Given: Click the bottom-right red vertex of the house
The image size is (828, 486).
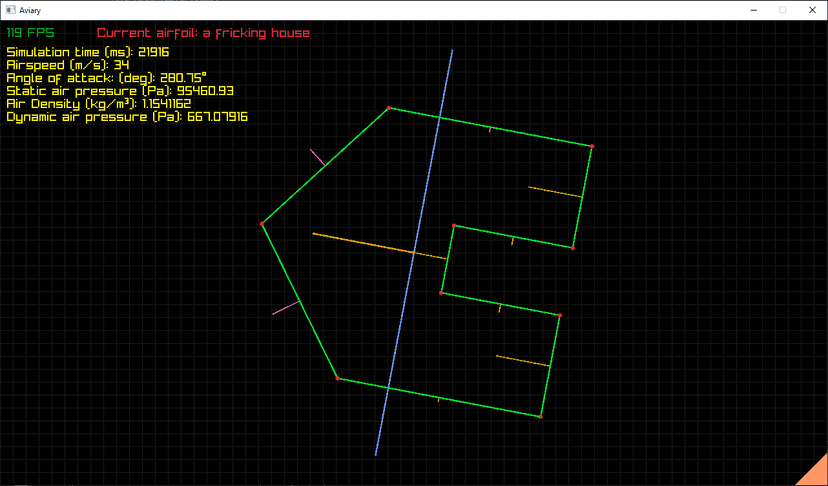Looking at the screenshot, I should pyautogui.click(x=541, y=417).
